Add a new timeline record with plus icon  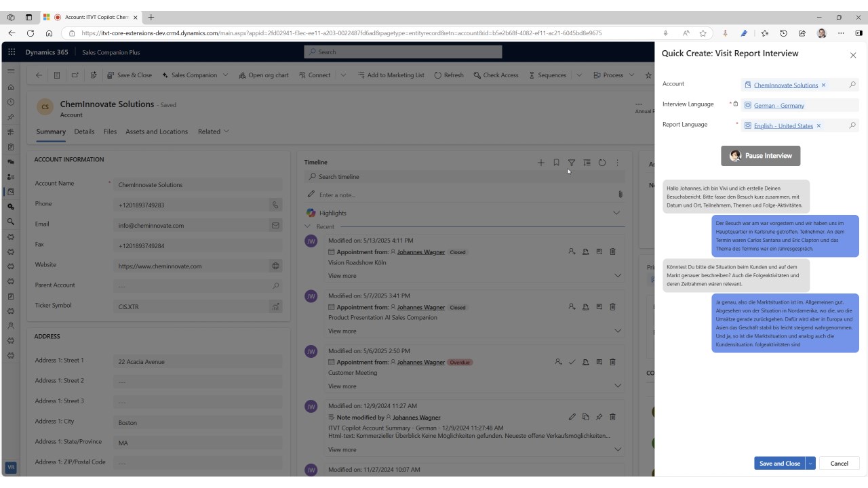pyautogui.click(x=541, y=163)
